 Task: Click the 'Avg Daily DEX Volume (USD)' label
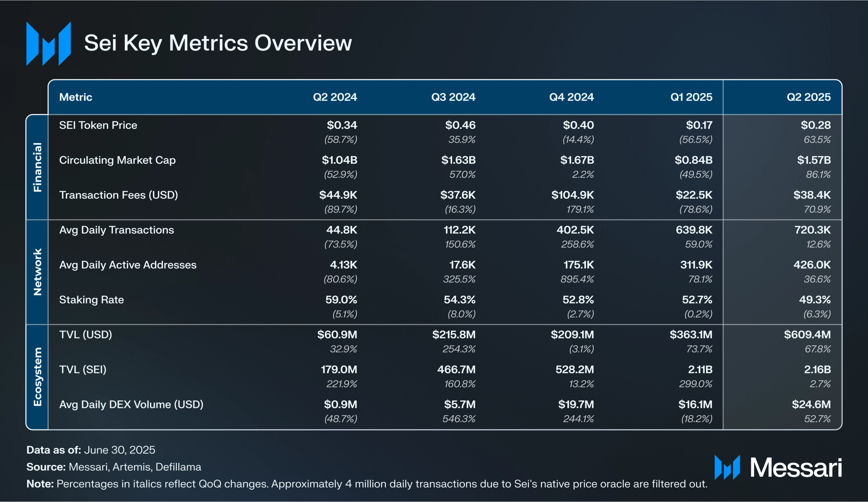(131, 404)
